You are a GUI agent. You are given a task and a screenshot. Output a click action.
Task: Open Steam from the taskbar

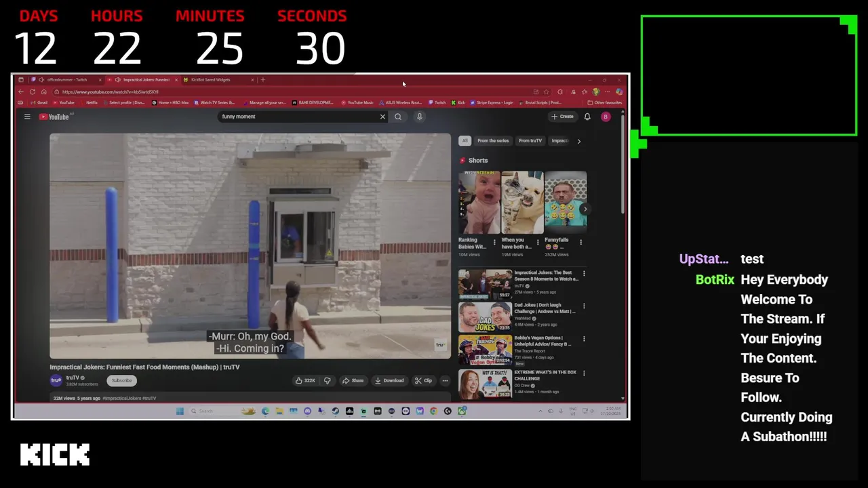336,411
